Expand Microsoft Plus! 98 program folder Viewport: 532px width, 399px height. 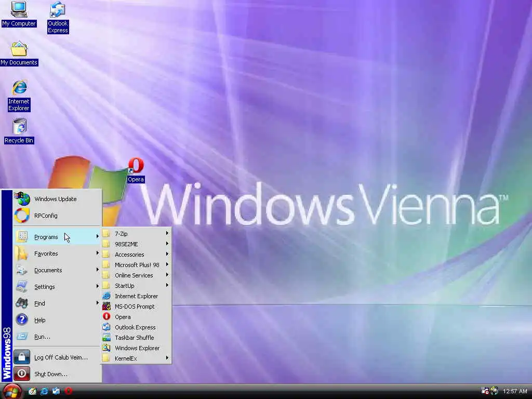pos(136,264)
